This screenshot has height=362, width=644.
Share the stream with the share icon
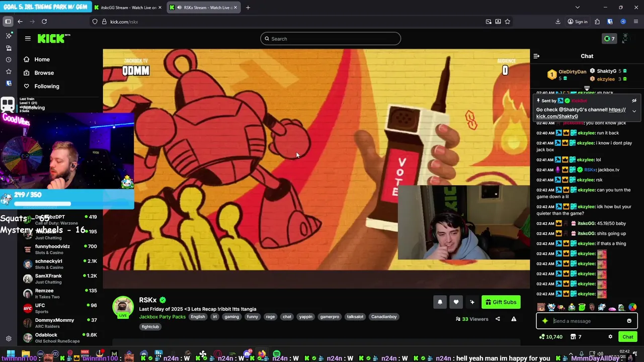pos(498,319)
